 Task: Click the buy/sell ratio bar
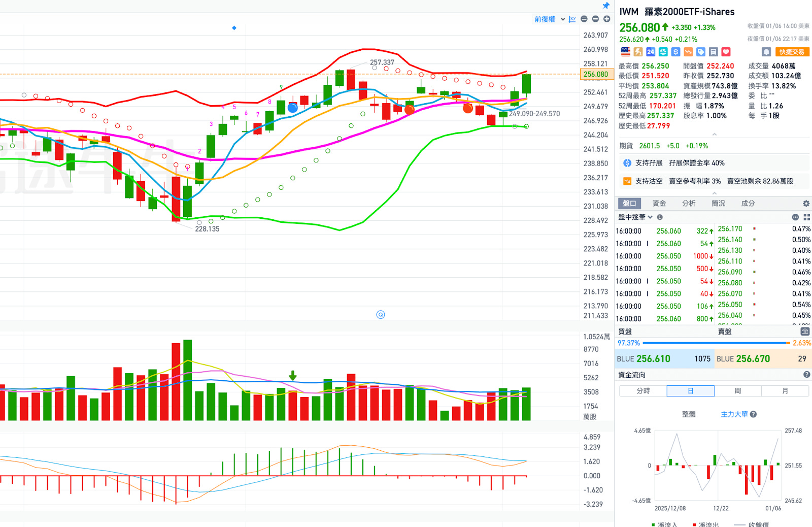716,343
